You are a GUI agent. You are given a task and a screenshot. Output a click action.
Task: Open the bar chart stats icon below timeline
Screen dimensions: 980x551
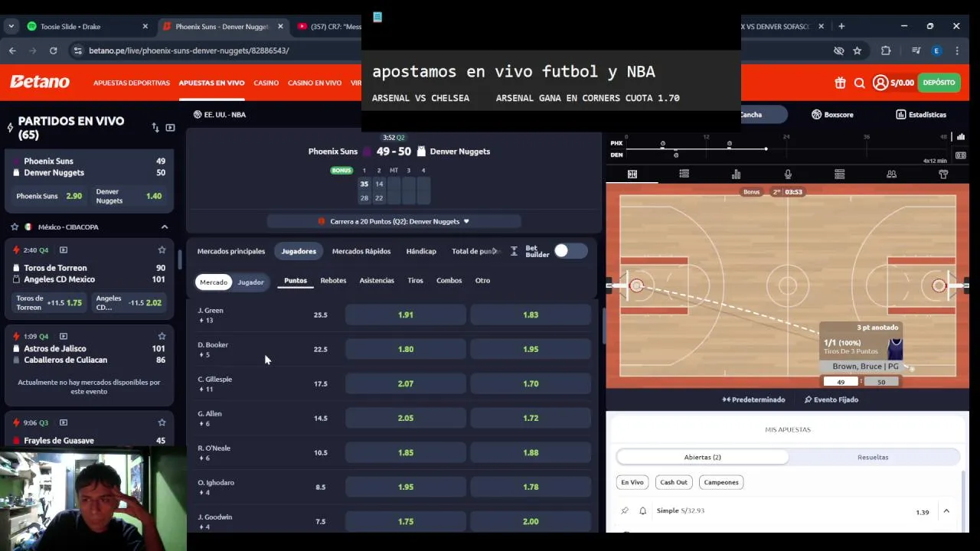pos(736,174)
